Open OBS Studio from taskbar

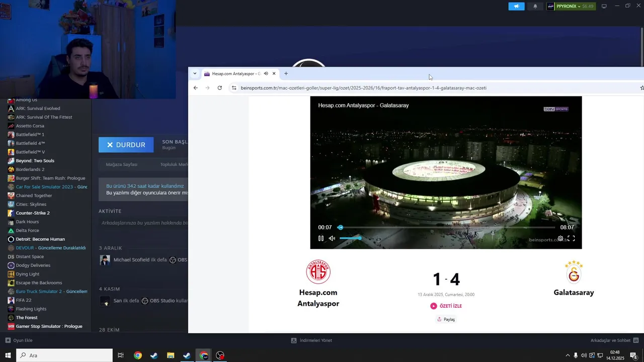tap(220, 355)
